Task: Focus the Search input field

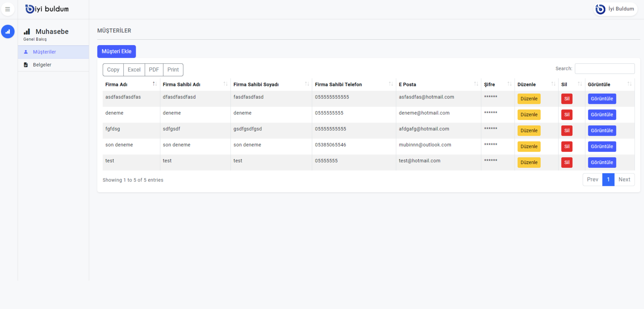Action: (604, 69)
